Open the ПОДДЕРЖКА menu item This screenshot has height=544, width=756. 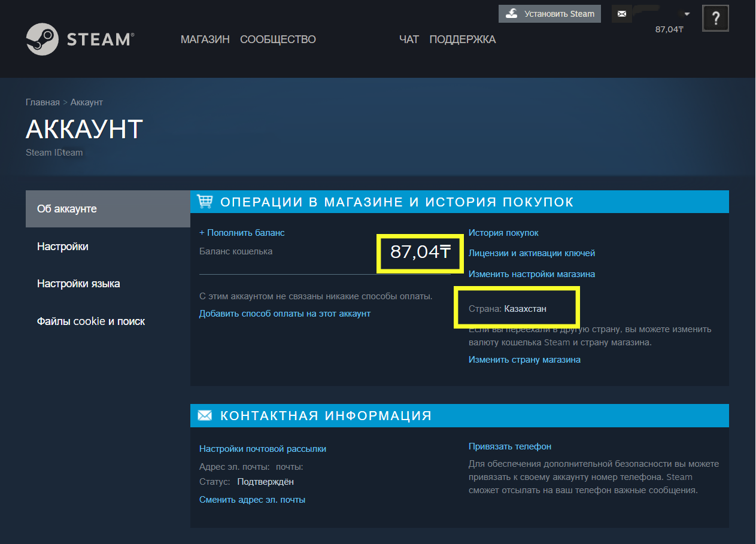[x=463, y=39]
